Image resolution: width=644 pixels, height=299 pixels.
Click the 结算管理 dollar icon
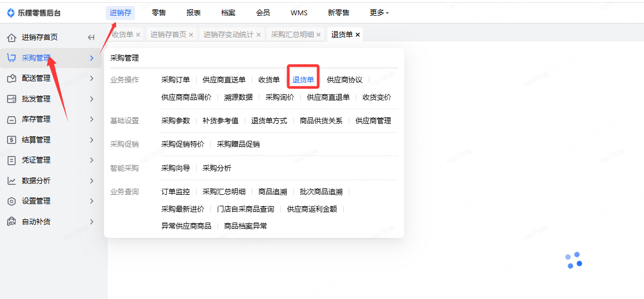pyautogui.click(x=12, y=140)
